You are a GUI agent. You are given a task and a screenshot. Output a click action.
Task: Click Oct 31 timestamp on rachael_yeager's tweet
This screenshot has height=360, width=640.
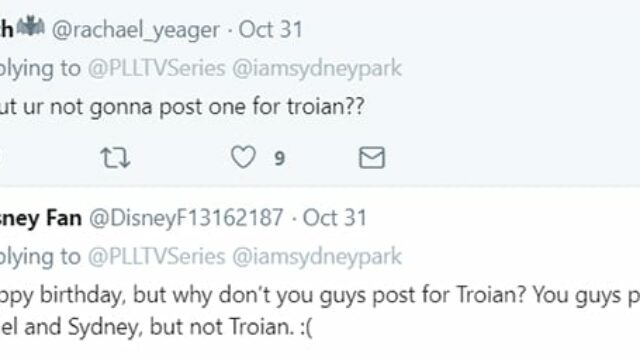pos(270,30)
